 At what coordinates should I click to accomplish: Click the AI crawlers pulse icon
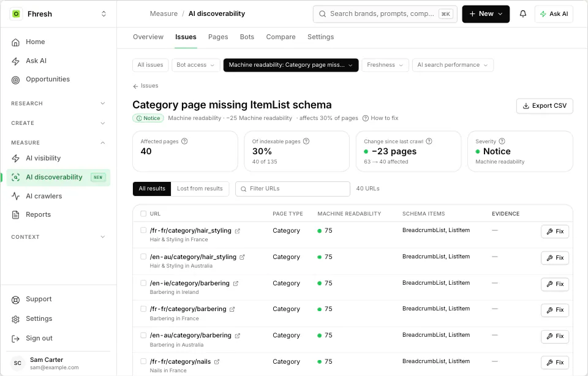(x=15, y=196)
